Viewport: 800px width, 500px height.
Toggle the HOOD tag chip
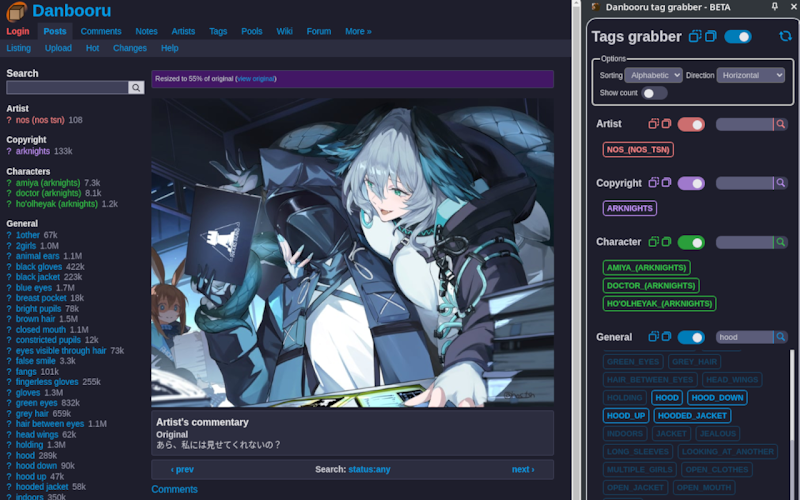666,397
